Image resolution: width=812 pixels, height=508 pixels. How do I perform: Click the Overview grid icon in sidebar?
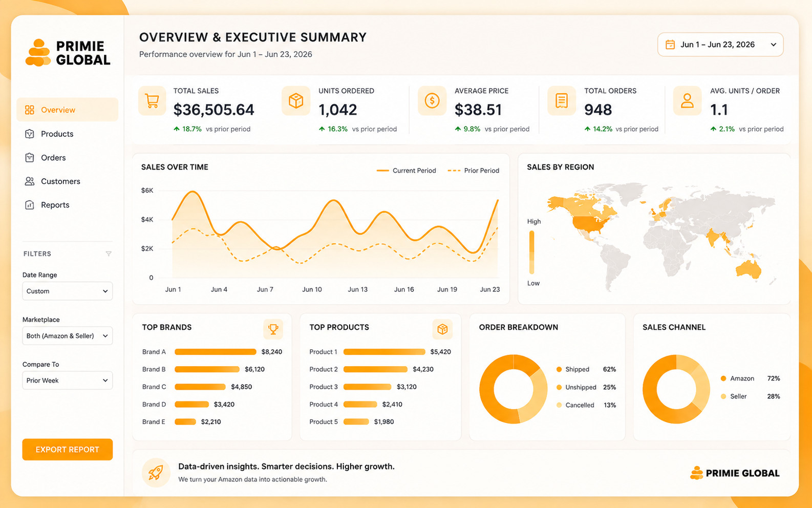(x=30, y=110)
